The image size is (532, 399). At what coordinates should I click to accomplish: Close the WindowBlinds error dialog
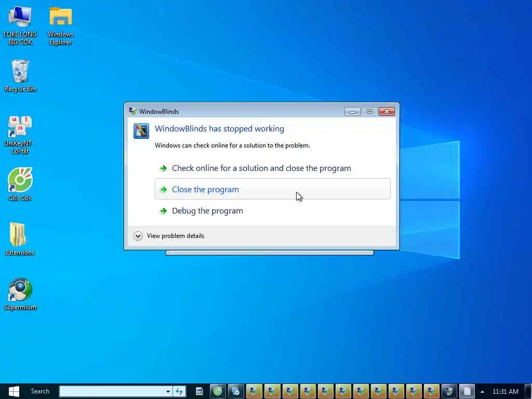tap(387, 111)
